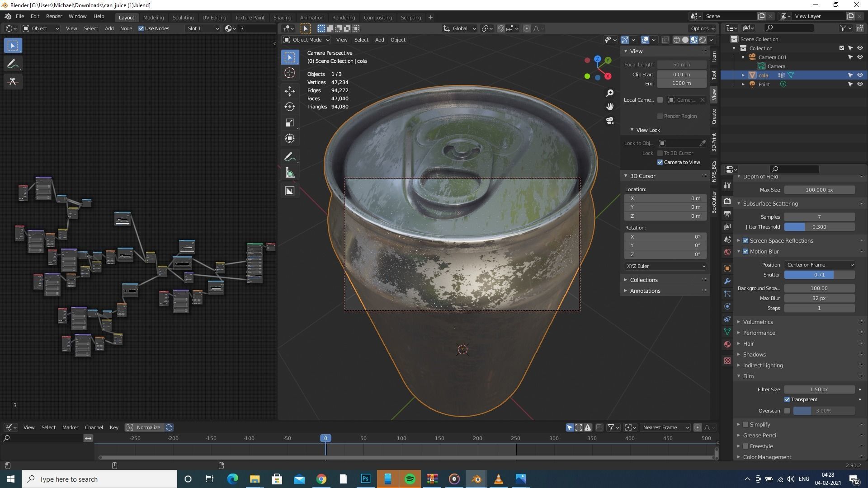Open the Render menu

click(x=54, y=16)
